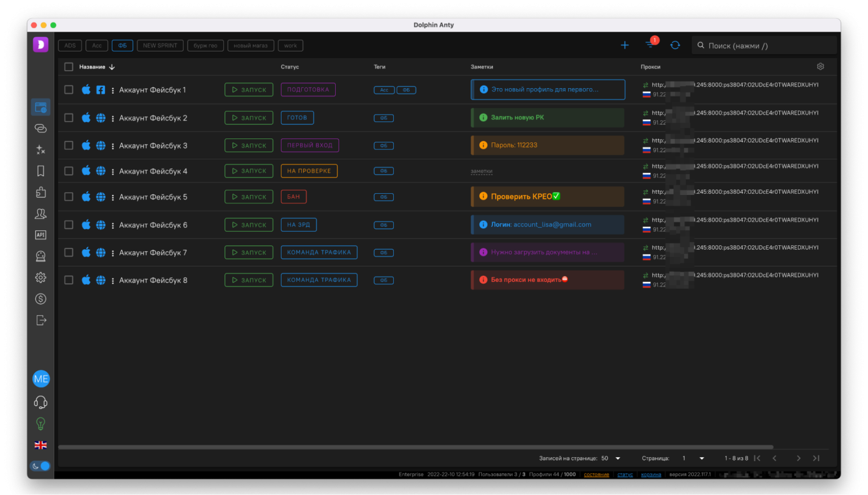Open the settings gear in sidebar
Viewport: 868px width, 495px height.
tap(41, 277)
